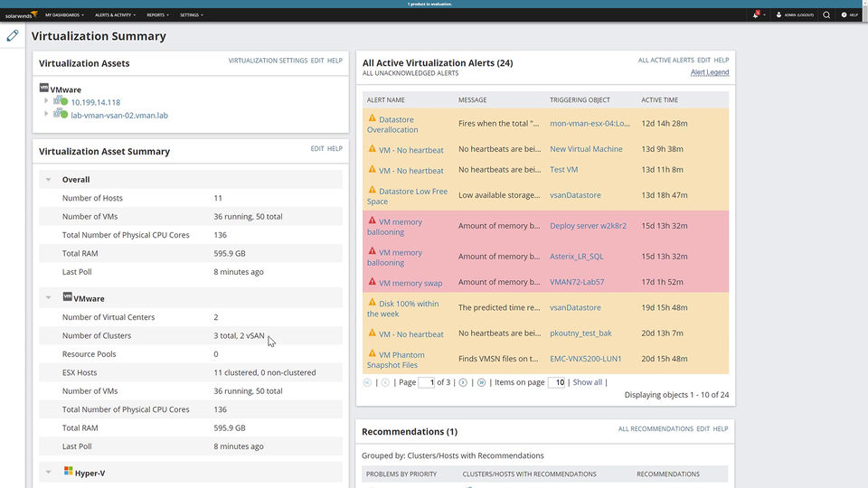Image resolution: width=868 pixels, height=488 pixels.
Task: Sort by the Active Time column header
Action: click(659, 100)
